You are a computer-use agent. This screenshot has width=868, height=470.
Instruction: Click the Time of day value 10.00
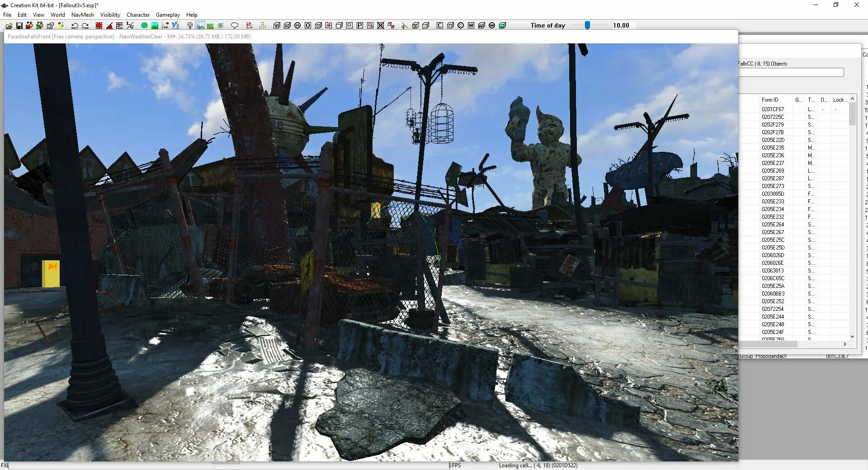tap(621, 25)
